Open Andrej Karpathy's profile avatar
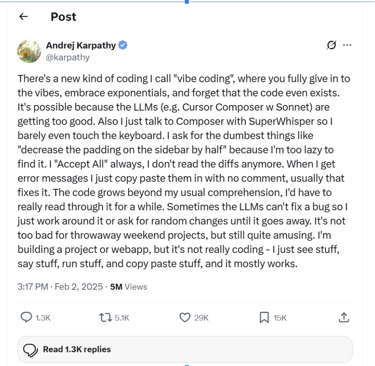The image size is (375, 366). [29, 51]
